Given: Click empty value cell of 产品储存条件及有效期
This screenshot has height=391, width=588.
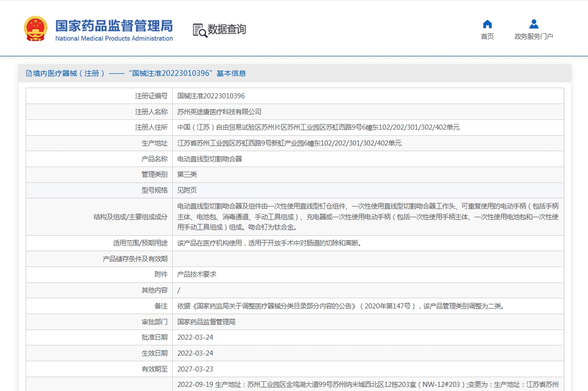Looking at the screenshot, I should 368,259.
